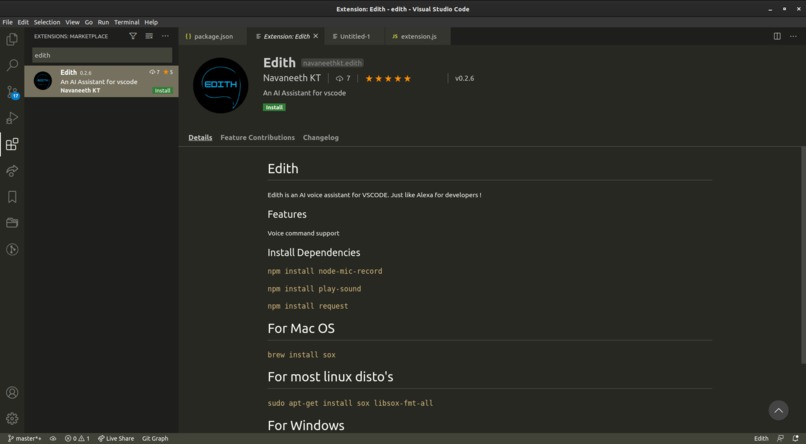Open notifications bell in status bar
The width and height of the screenshot is (806, 444).
tap(796, 438)
